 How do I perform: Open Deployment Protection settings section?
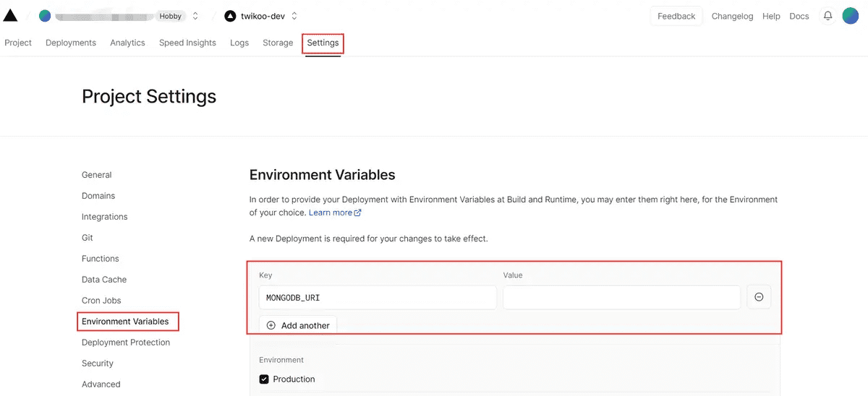coord(126,343)
